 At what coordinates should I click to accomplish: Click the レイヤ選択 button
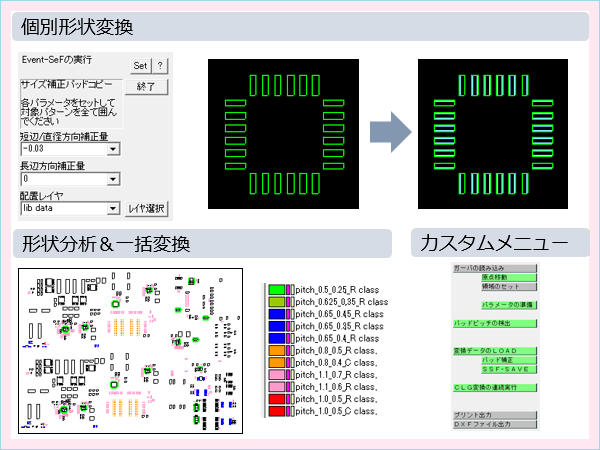tap(147, 209)
